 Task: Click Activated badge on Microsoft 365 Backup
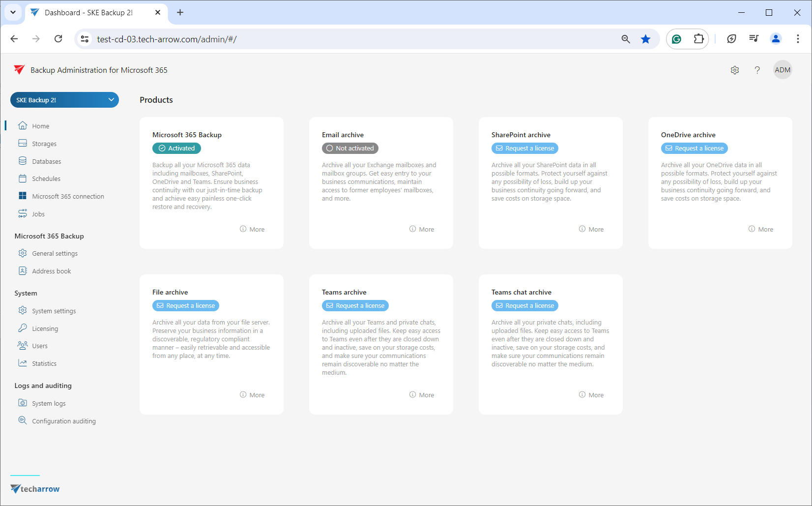176,148
